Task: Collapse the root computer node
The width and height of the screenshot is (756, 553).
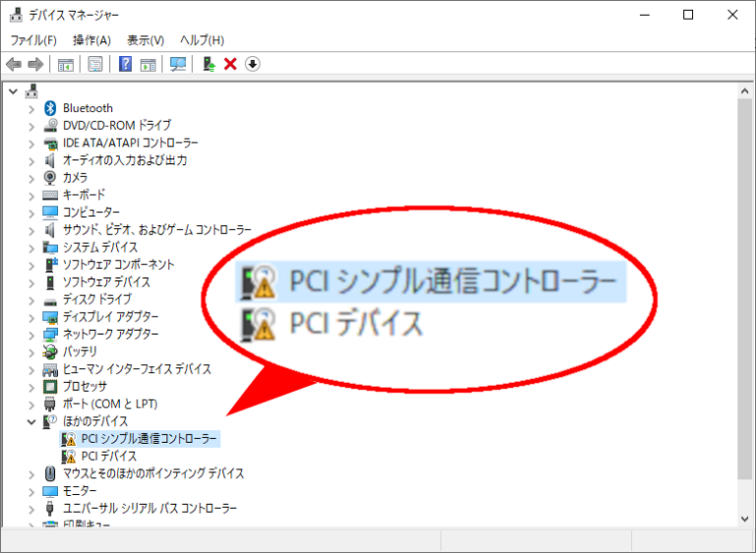Action: 13,91
